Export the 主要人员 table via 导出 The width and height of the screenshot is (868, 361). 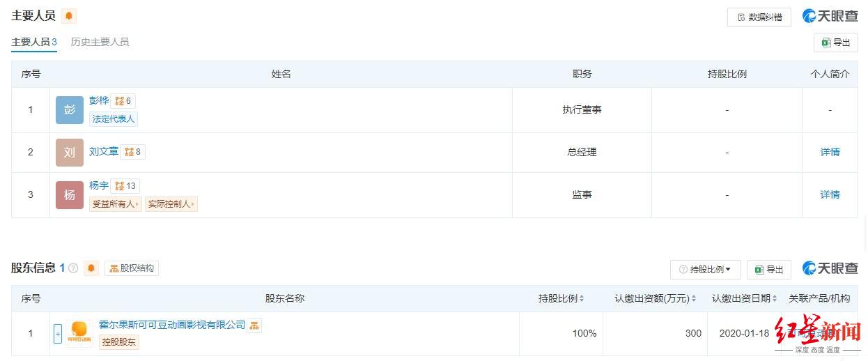pos(836,43)
